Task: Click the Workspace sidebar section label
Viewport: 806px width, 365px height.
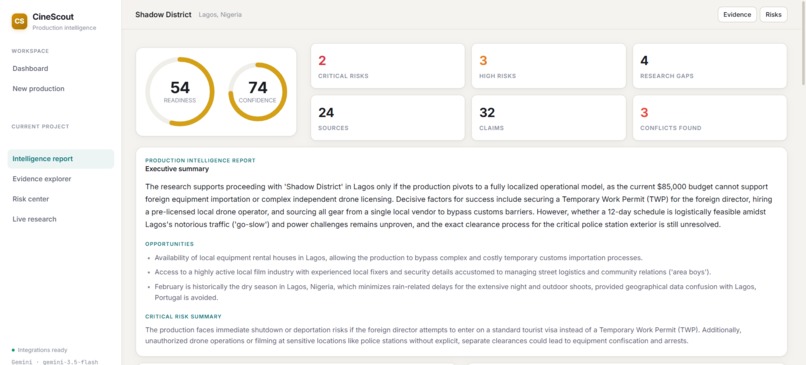Action: click(x=30, y=51)
